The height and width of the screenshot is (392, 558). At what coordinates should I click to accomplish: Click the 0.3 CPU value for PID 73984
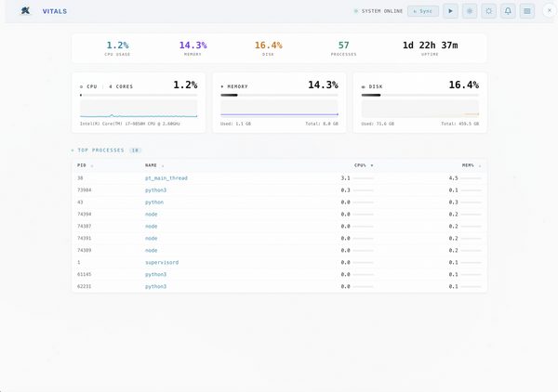click(346, 190)
